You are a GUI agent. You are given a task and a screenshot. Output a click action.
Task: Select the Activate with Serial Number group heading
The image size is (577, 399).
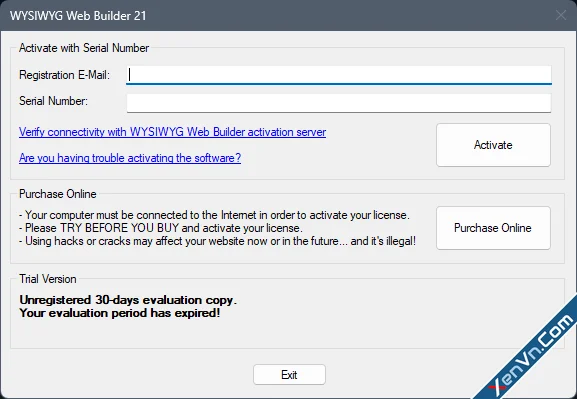click(x=84, y=48)
